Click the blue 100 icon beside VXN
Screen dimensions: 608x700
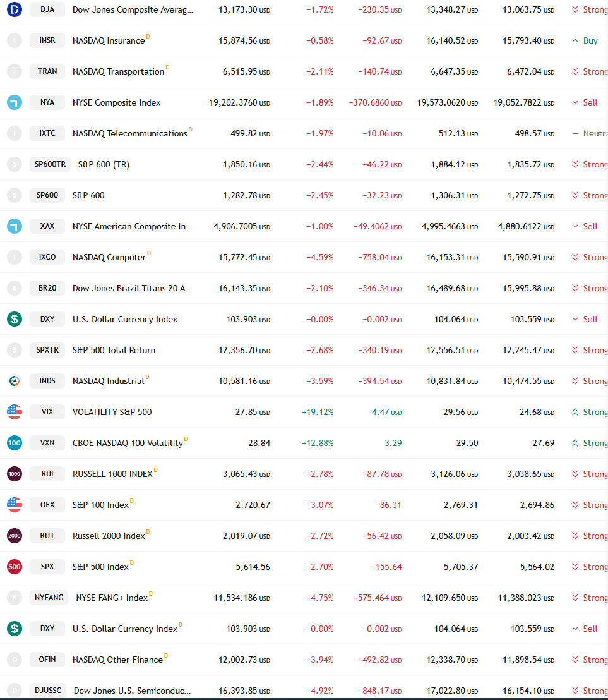[x=15, y=443]
